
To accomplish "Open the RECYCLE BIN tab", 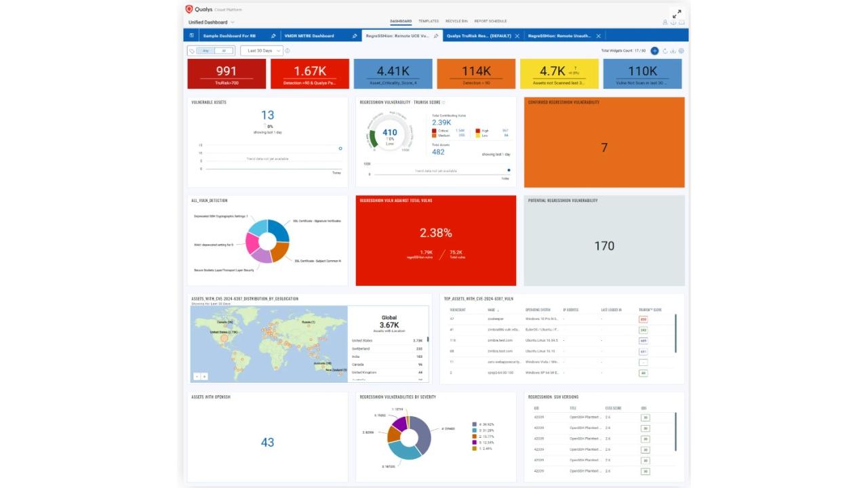I will [x=456, y=21].
